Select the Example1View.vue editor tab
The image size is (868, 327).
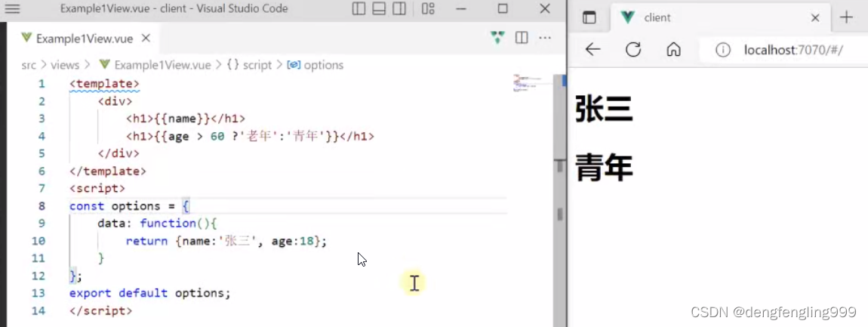click(x=85, y=39)
